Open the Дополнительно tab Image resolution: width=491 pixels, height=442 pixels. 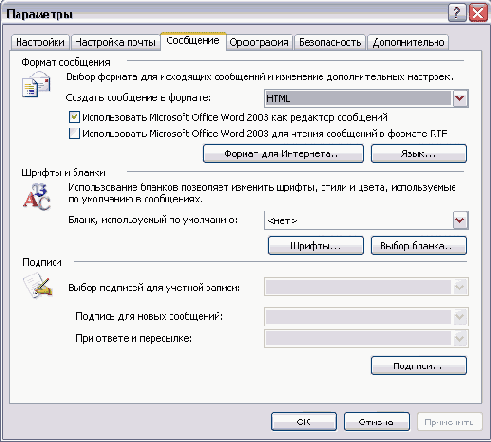click(x=408, y=42)
